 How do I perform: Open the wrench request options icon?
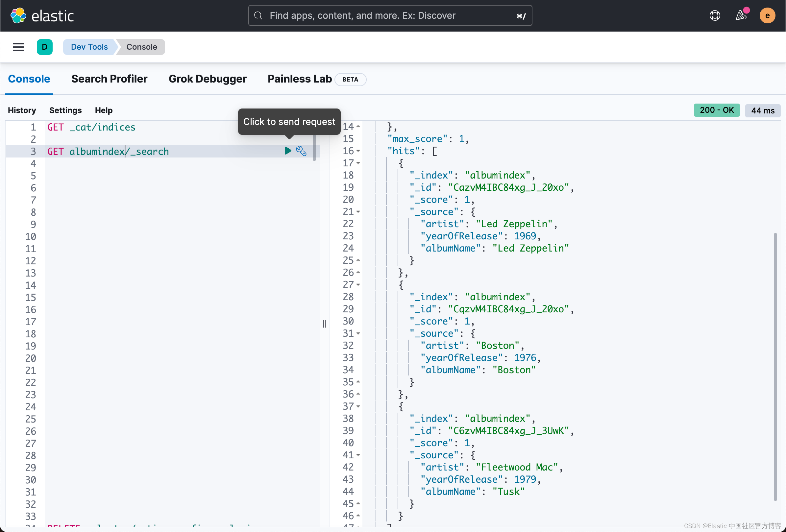[x=301, y=151]
